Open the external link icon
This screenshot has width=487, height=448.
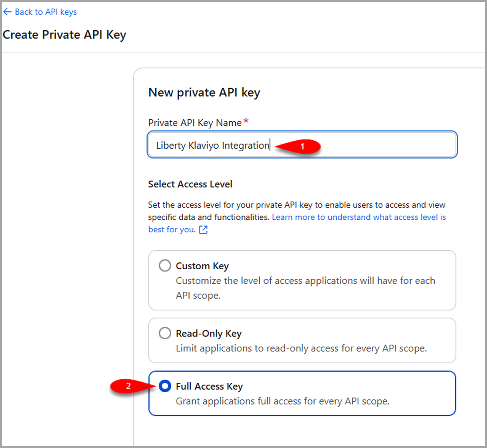203,230
